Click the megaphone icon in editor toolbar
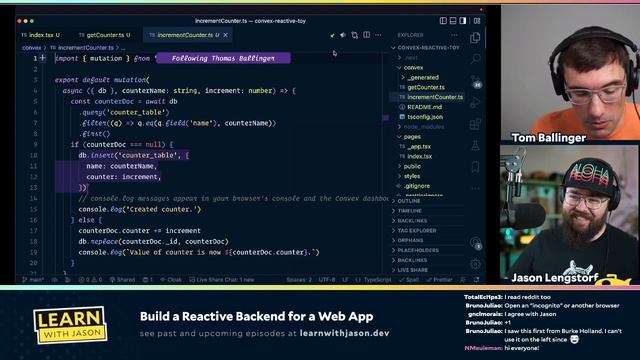 coord(343,35)
